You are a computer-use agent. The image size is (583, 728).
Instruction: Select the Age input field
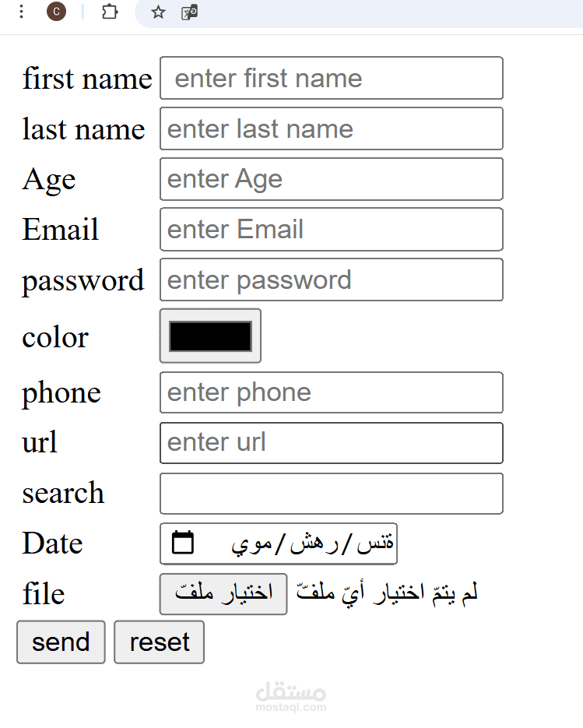331,178
